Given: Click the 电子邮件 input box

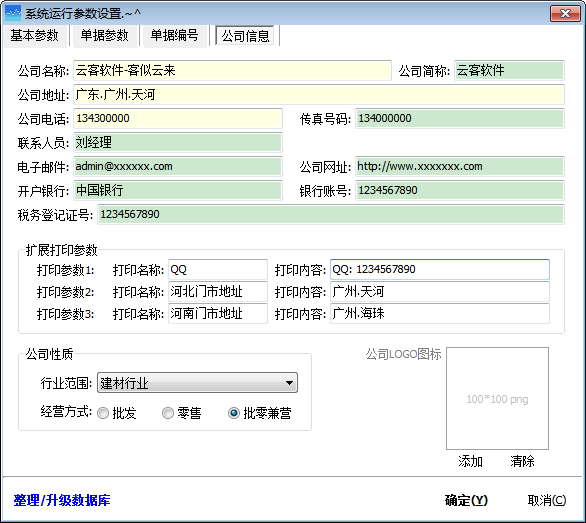Looking at the screenshot, I should [178, 166].
